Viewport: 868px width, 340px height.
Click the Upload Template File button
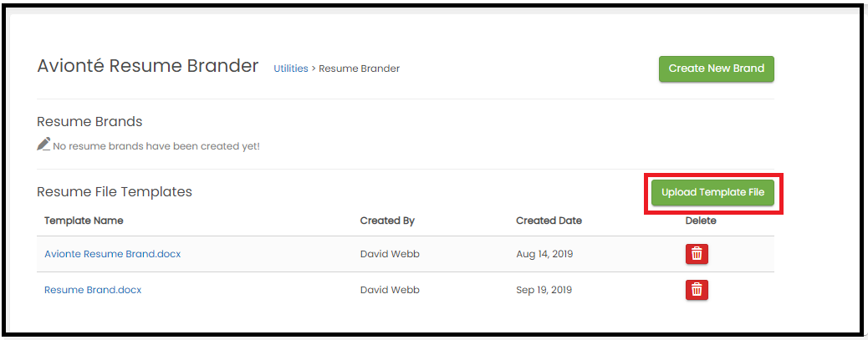tap(712, 192)
